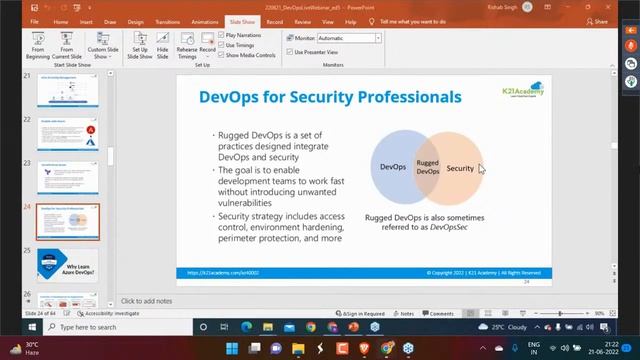Toggle Notes pane in status bar

[x=403, y=313]
